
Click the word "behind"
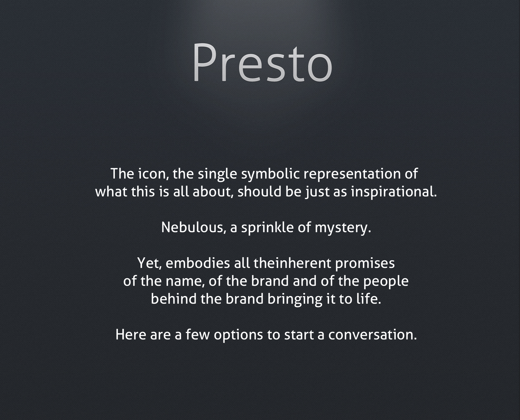click(174, 299)
